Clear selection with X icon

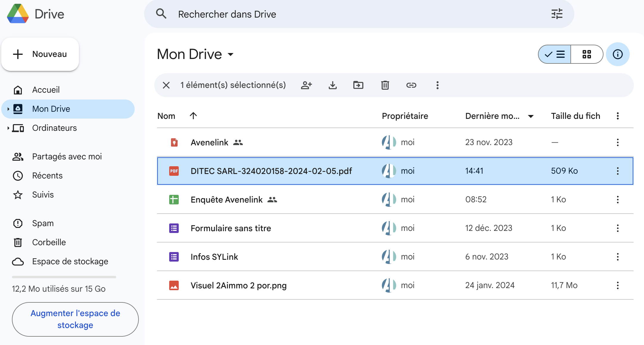(166, 85)
